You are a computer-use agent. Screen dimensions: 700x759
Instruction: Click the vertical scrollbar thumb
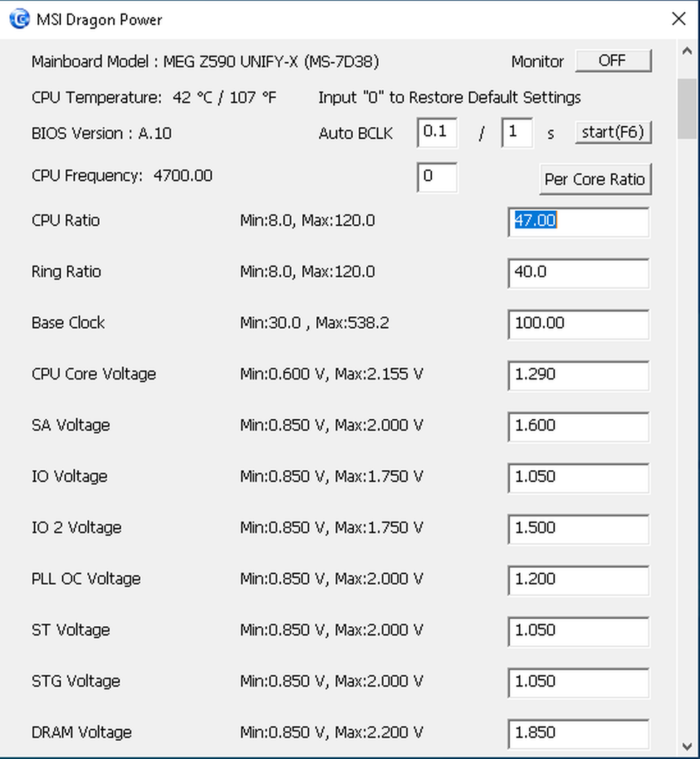pos(687,109)
